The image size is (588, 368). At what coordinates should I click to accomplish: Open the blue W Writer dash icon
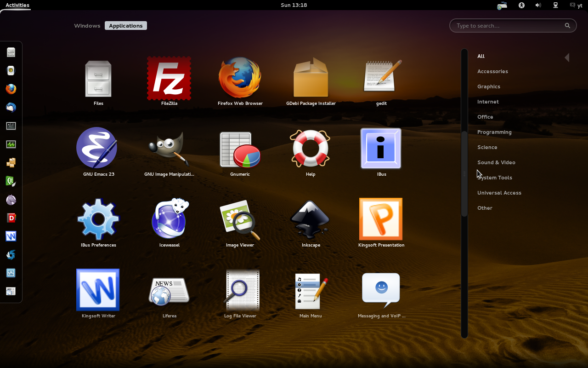[x=11, y=236]
